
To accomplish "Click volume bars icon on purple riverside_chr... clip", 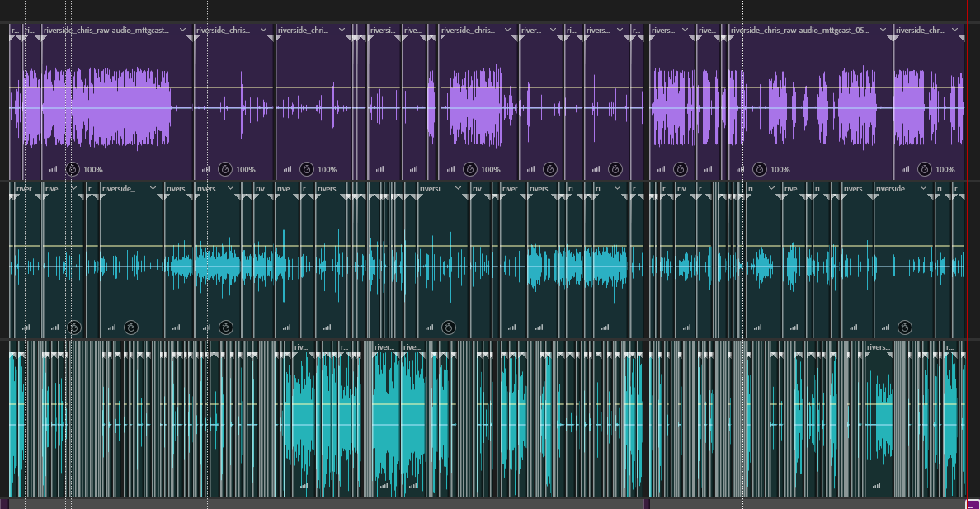I will [905, 169].
